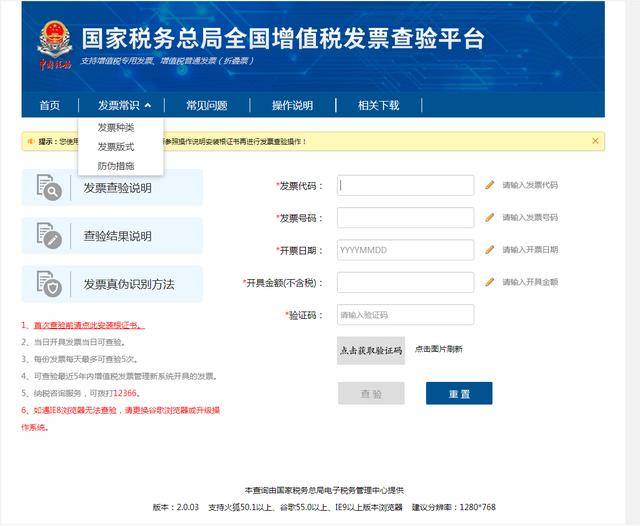Open the 查验结果说明 panel
The width and height of the screenshot is (640, 526).
[112, 236]
